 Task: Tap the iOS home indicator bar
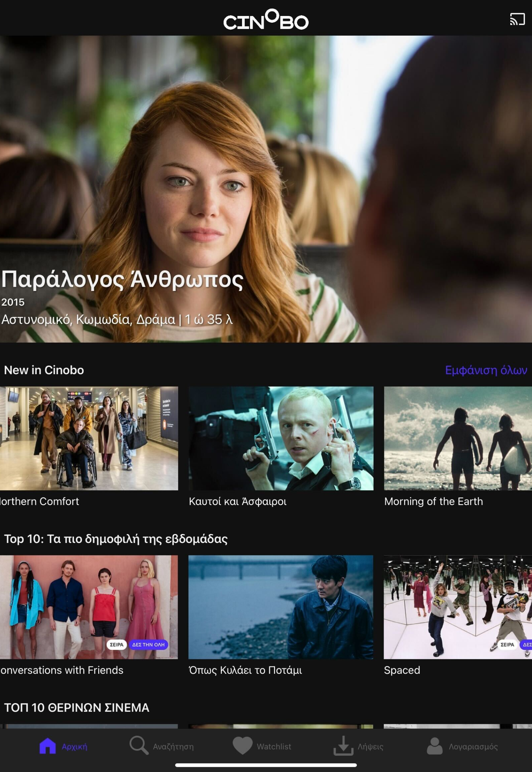pos(266,765)
